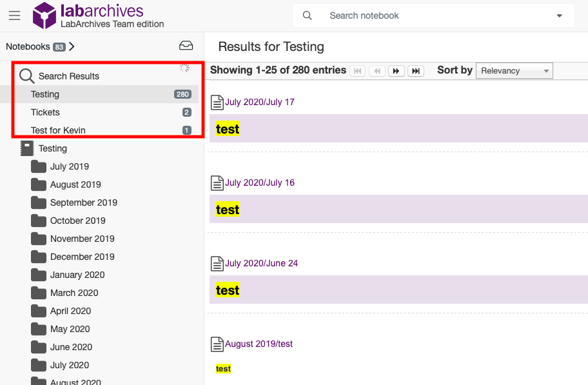Open the September 2019 folder icon
This screenshot has width=588, height=385.
39,202
